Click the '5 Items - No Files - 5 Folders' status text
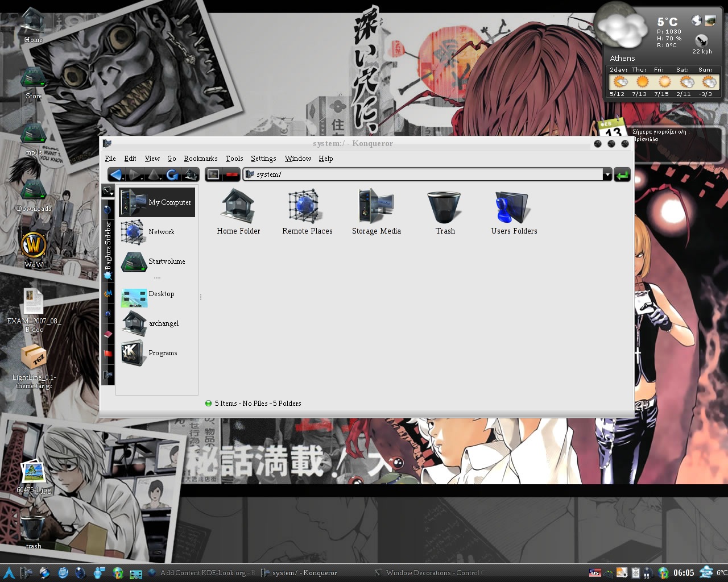Image resolution: width=728 pixels, height=582 pixels. [258, 404]
